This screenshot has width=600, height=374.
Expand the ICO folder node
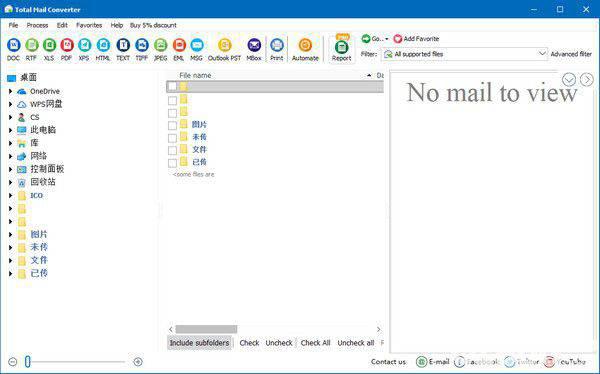pos(11,195)
